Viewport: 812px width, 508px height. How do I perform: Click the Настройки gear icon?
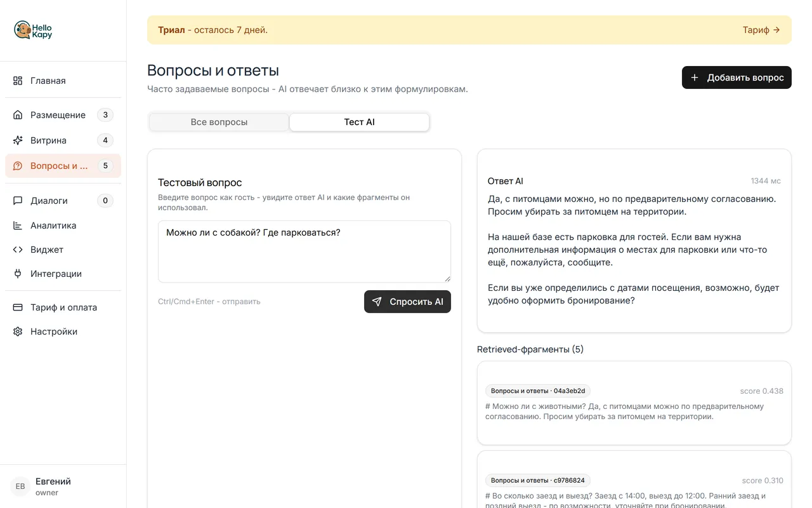18,331
